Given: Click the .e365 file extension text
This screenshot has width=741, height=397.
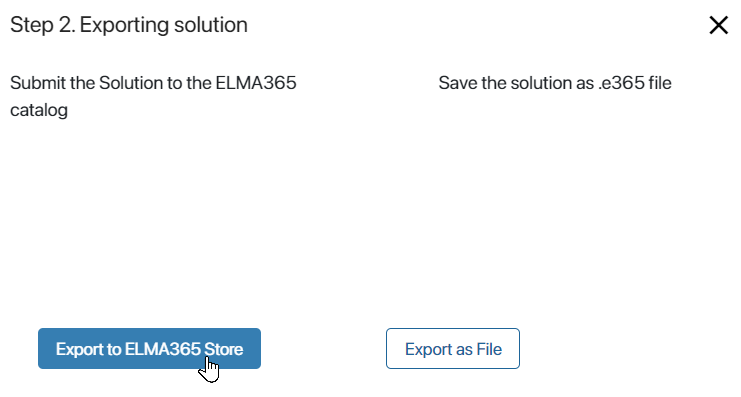Looking at the screenshot, I should [x=635, y=83].
